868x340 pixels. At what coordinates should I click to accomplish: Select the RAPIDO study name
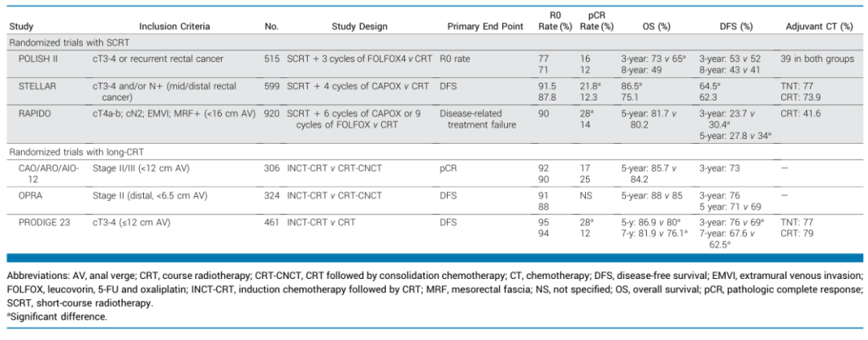point(35,113)
